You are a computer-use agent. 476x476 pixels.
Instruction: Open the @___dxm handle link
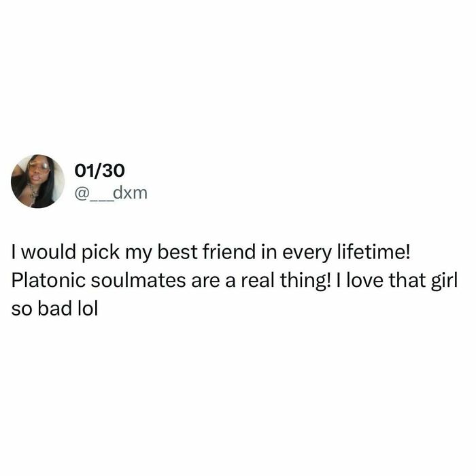pyautogui.click(x=111, y=193)
